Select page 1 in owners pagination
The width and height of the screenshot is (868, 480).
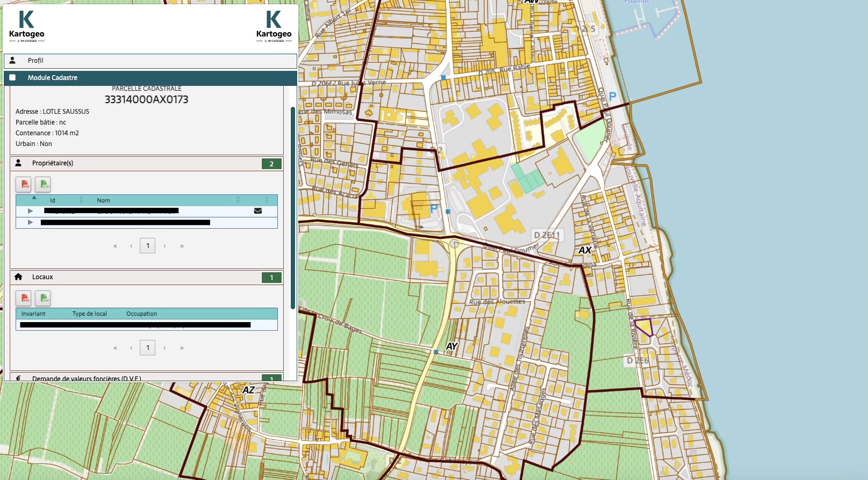click(148, 246)
